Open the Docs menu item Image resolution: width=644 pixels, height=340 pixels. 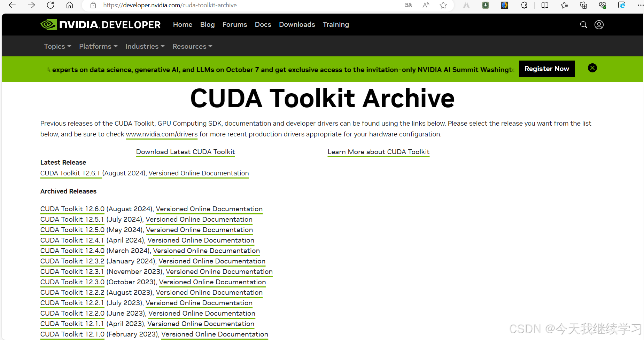click(x=263, y=25)
